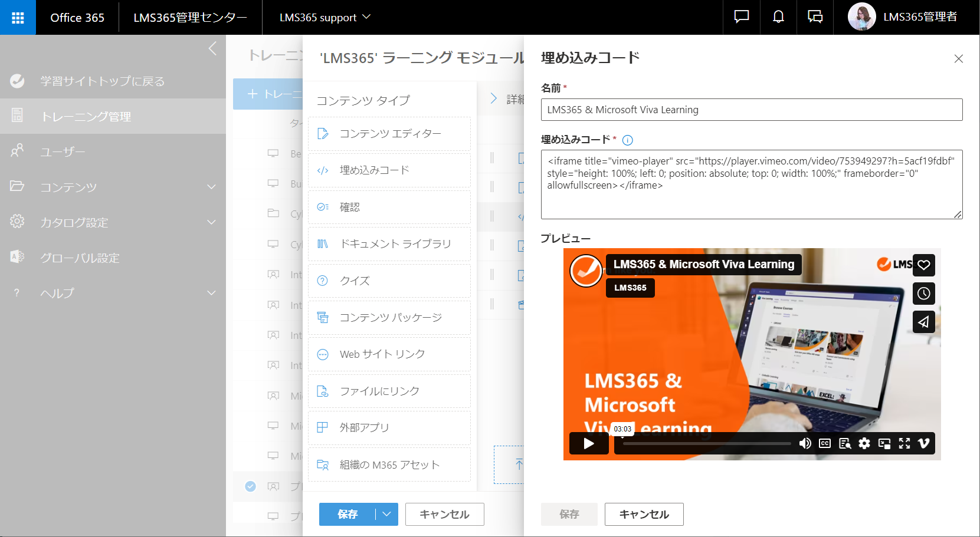The height and width of the screenshot is (537, 980).
Task: Open the notifications bell
Action: coord(778,17)
